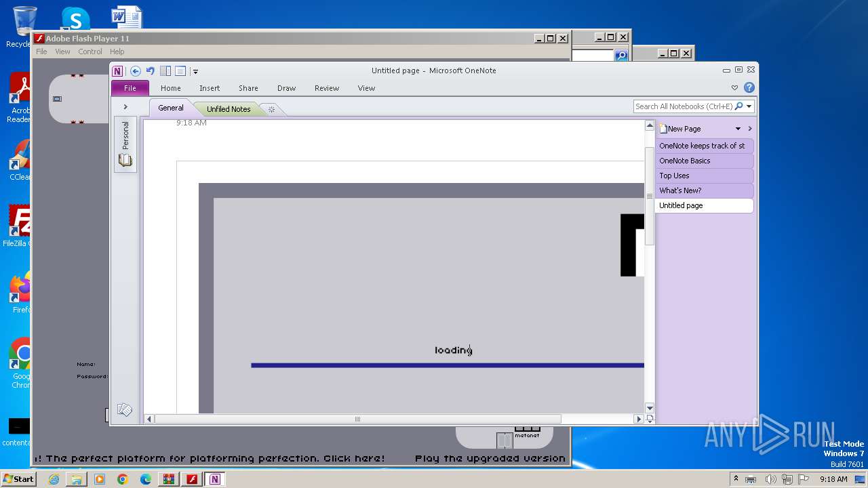
Task: Select the Personal notebook in sidebar
Action: tap(125, 144)
